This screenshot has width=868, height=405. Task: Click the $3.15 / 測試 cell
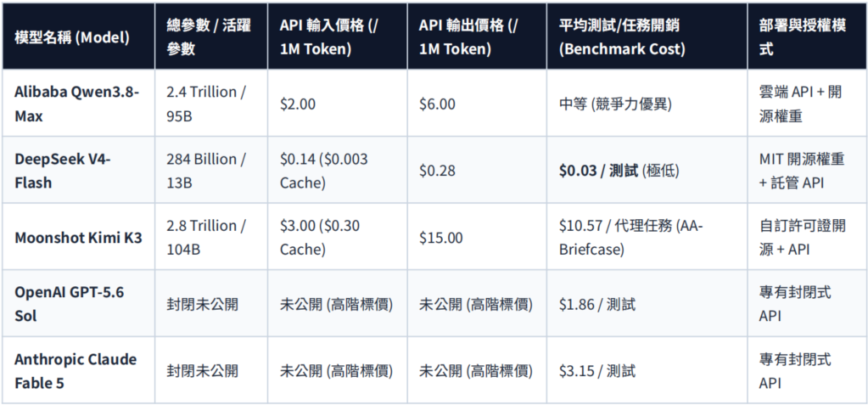[x=647, y=370]
